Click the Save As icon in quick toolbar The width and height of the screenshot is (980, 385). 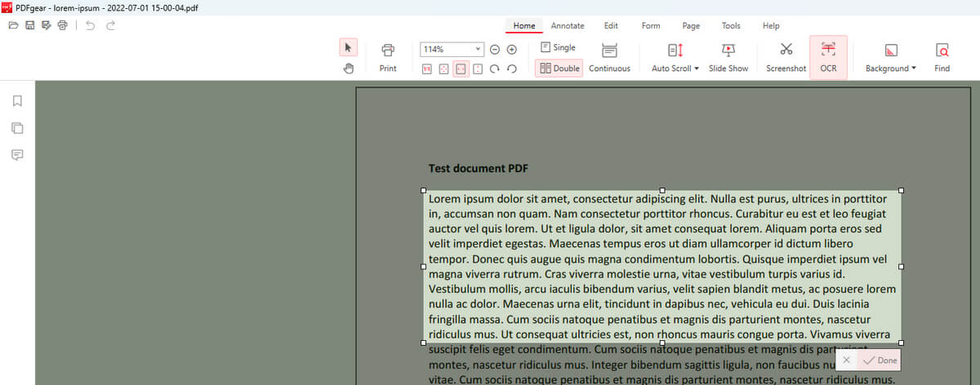46,25
